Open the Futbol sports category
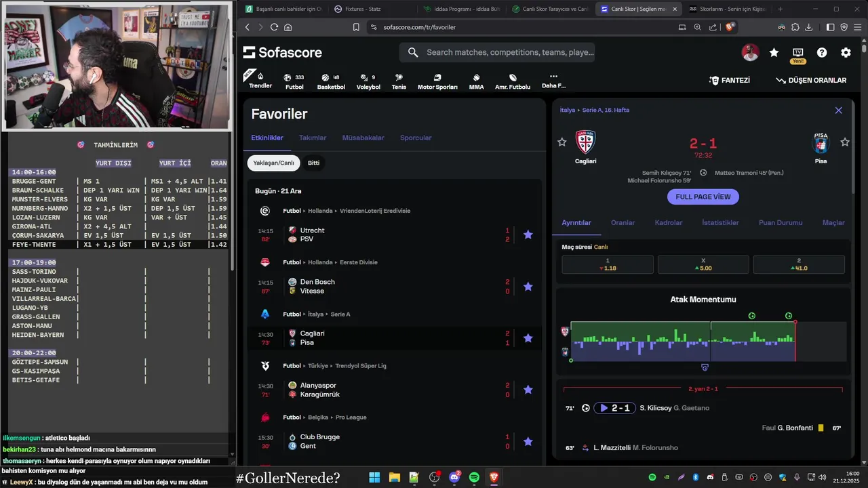The image size is (868, 488). [294, 81]
